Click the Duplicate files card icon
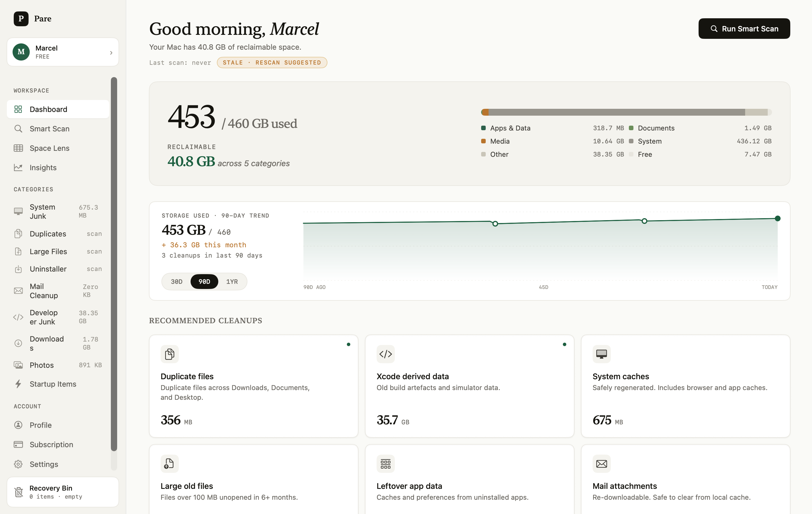This screenshot has width=812, height=514. coord(170,354)
